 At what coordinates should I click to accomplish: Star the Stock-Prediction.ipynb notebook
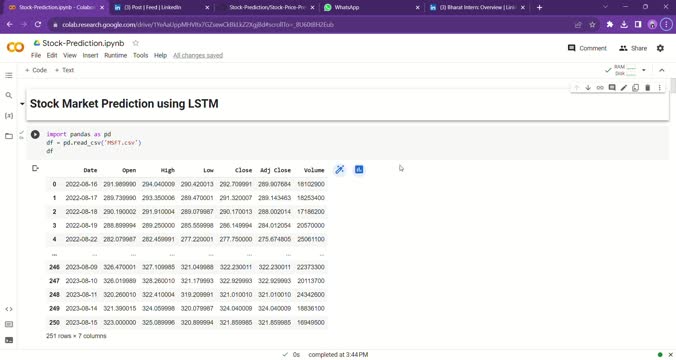pyautogui.click(x=136, y=43)
